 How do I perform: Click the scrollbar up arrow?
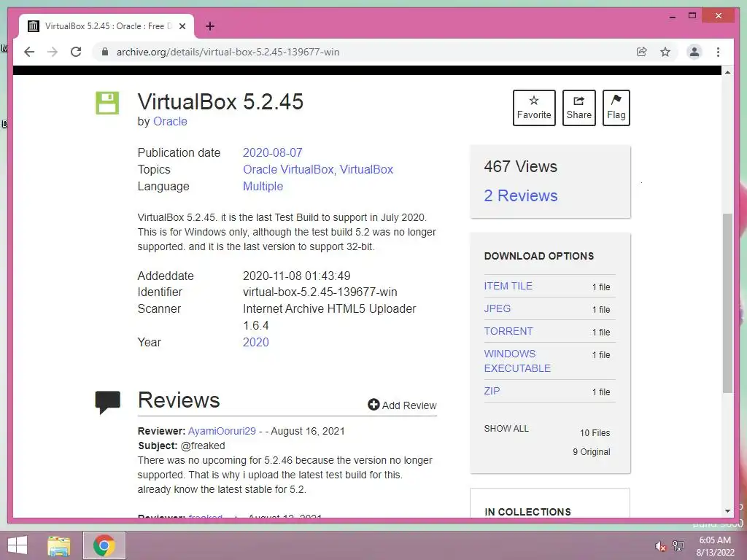click(x=727, y=72)
